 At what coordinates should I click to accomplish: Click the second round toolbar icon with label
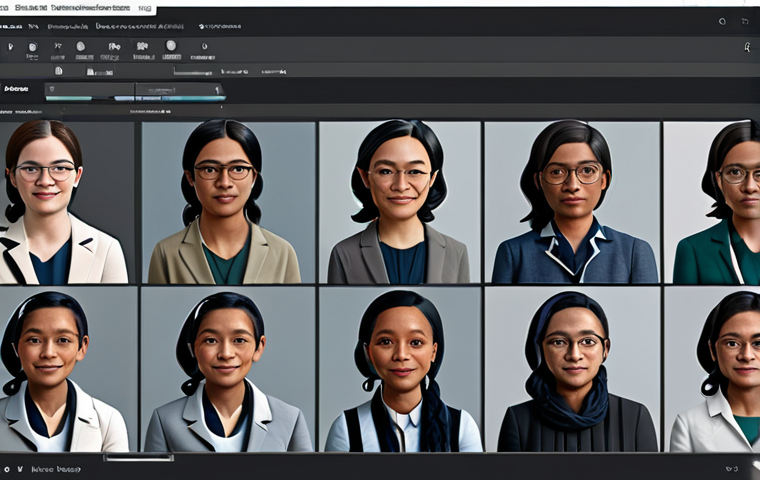coord(32,47)
